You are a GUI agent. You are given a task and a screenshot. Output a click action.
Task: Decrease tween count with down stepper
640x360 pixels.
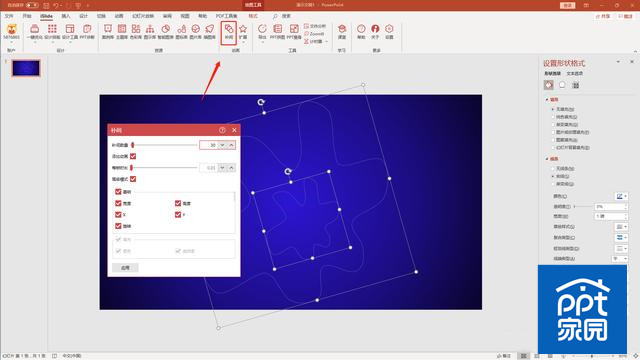222,145
